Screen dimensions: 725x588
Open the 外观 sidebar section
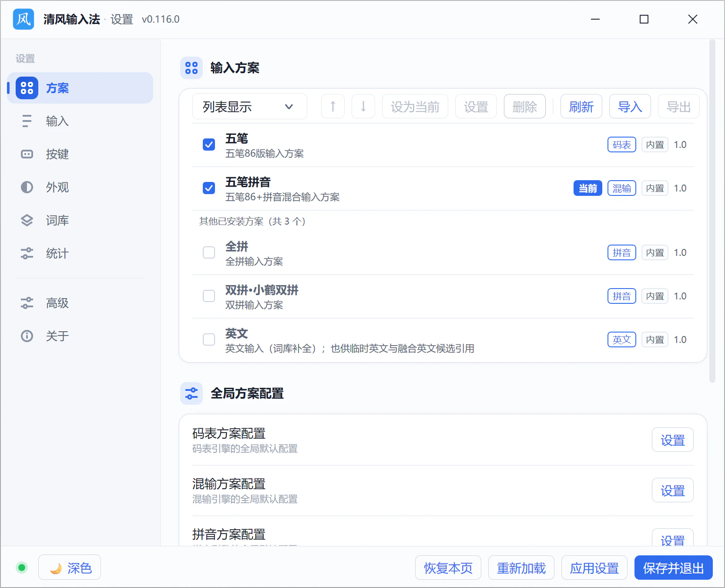click(x=80, y=187)
